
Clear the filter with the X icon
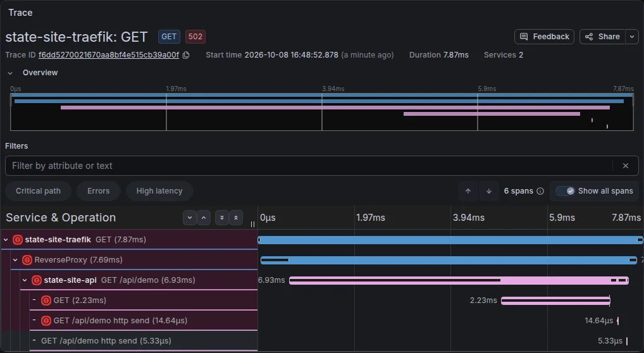tap(626, 166)
